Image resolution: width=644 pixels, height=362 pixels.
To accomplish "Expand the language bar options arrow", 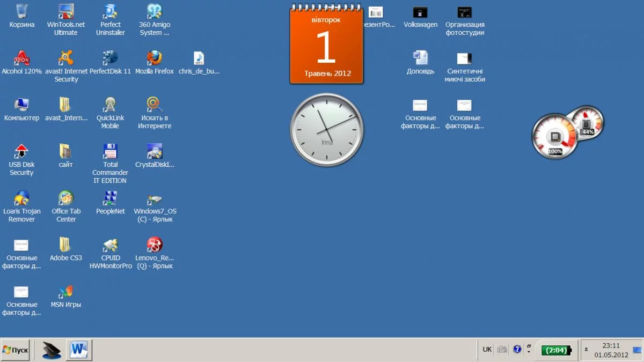I will [x=529, y=352].
